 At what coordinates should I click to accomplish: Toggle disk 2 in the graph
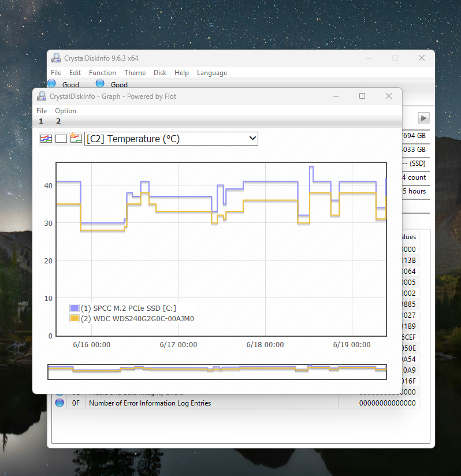pyautogui.click(x=58, y=121)
